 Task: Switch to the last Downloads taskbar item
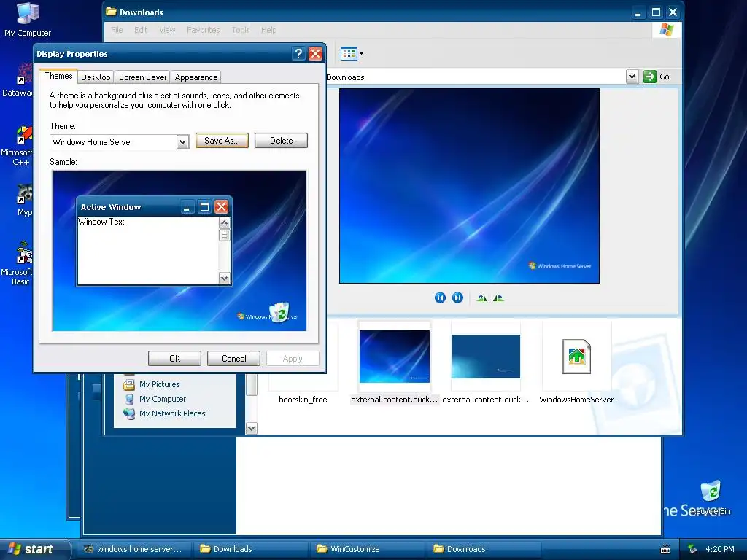tap(483, 549)
